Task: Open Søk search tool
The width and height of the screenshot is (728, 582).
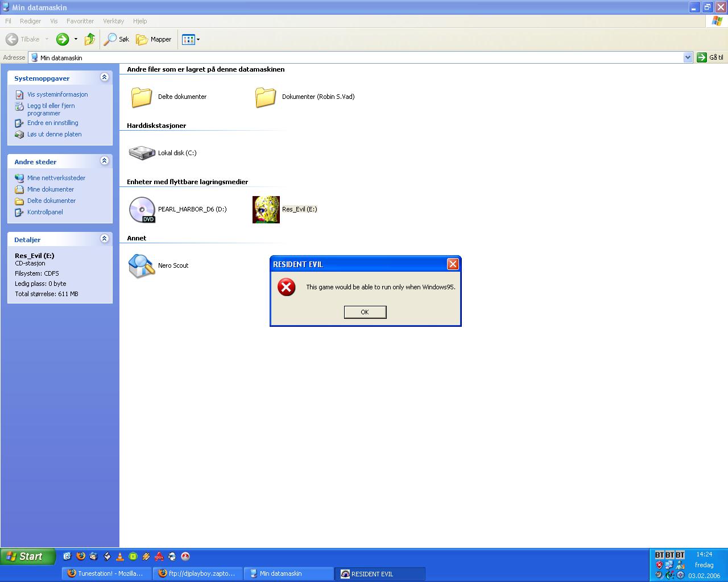Action: pos(117,39)
